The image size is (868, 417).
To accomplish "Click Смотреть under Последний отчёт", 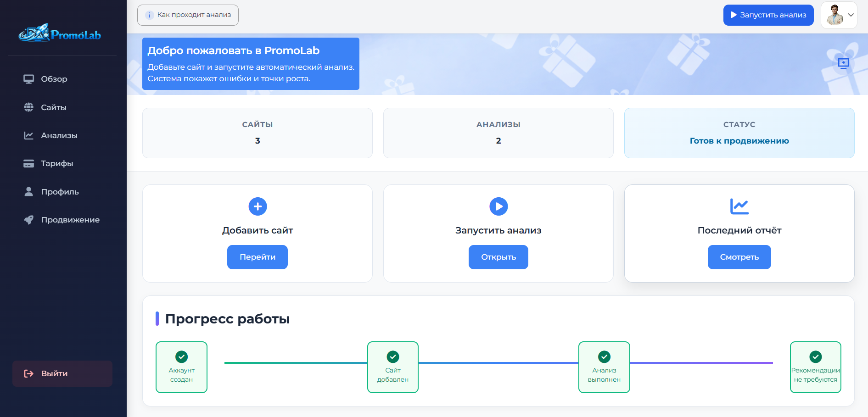I will click(x=739, y=257).
